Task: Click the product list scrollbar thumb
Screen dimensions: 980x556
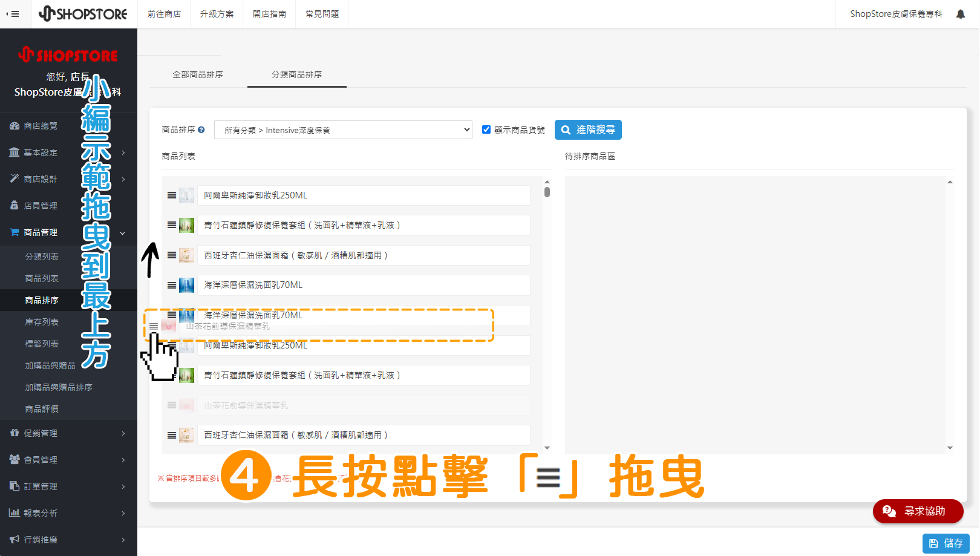Action: [x=547, y=192]
